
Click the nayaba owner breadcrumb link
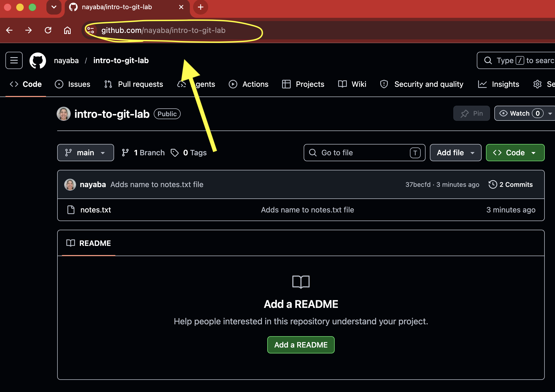(x=66, y=60)
